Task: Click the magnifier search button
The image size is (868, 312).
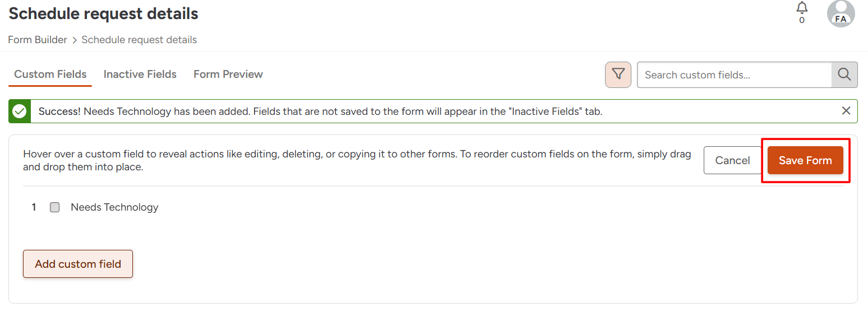Action: 844,74
